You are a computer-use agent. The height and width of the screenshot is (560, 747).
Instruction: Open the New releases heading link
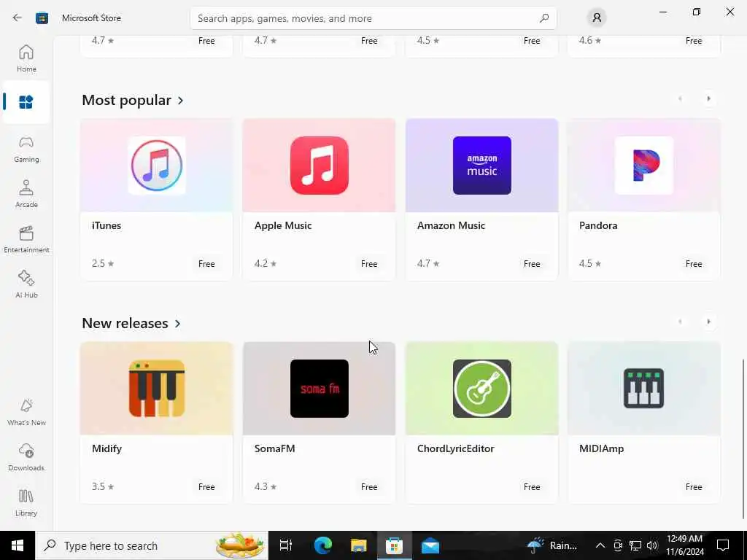125,323
